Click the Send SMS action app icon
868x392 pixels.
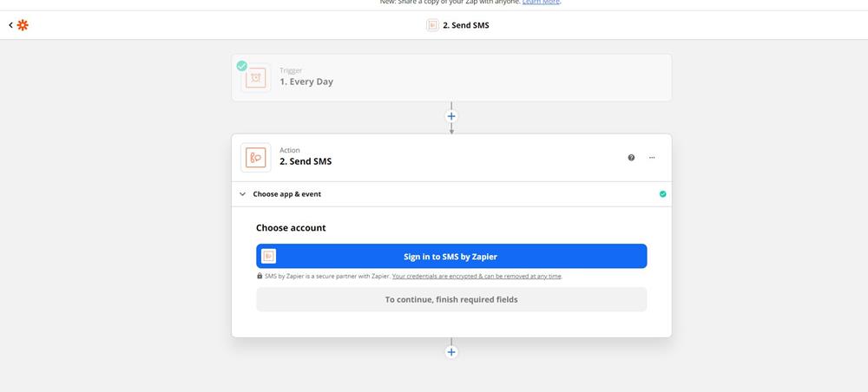coord(256,158)
